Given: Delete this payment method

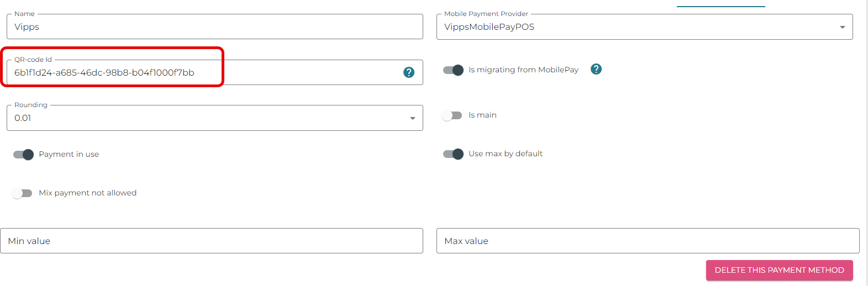Looking at the screenshot, I should pos(779,270).
